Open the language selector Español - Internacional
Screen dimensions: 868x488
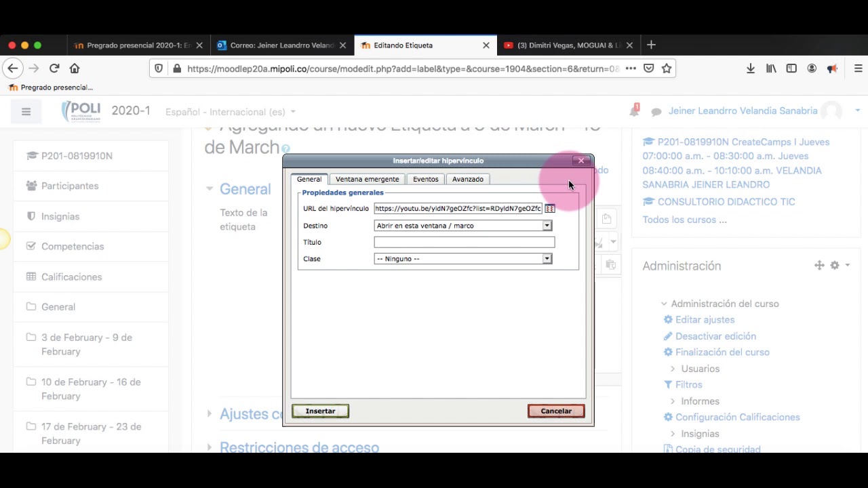pyautogui.click(x=231, y=112)
